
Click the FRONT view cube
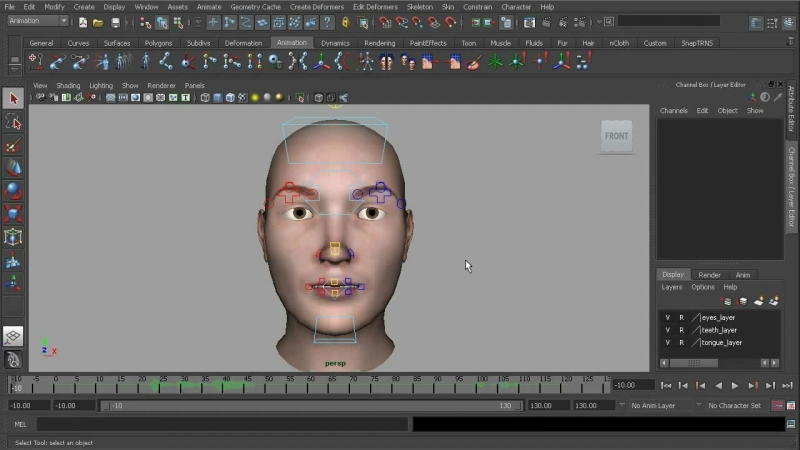(x=616, y=136)
